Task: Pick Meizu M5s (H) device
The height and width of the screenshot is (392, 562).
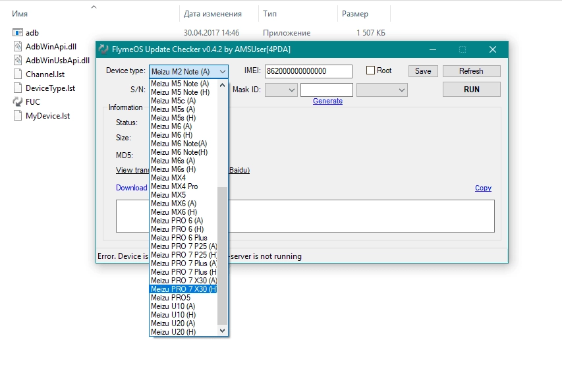Action: coord(183,118)
